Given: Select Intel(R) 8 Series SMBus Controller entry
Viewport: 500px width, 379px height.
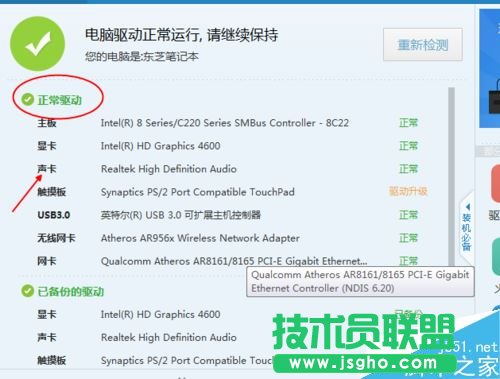Looking at the screenshot, I should coord(225,123).
